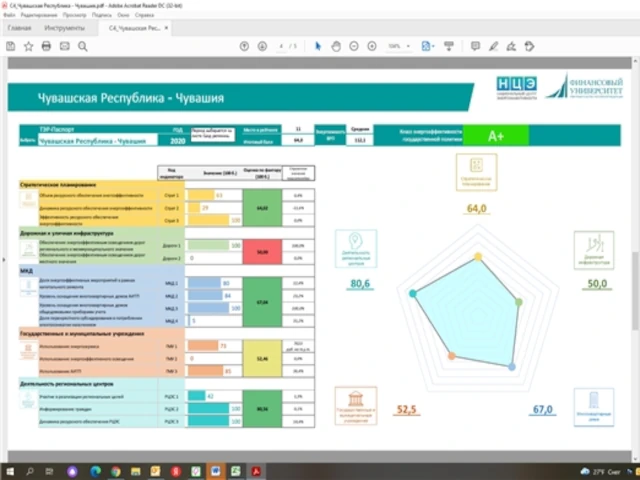Click the vertical scrollbar thumb
This screenshot has width=640, height=480.
point(635,290)
